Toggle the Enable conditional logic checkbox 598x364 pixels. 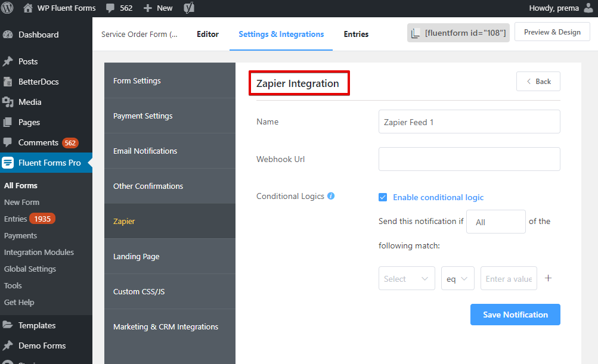click(383, 197)
